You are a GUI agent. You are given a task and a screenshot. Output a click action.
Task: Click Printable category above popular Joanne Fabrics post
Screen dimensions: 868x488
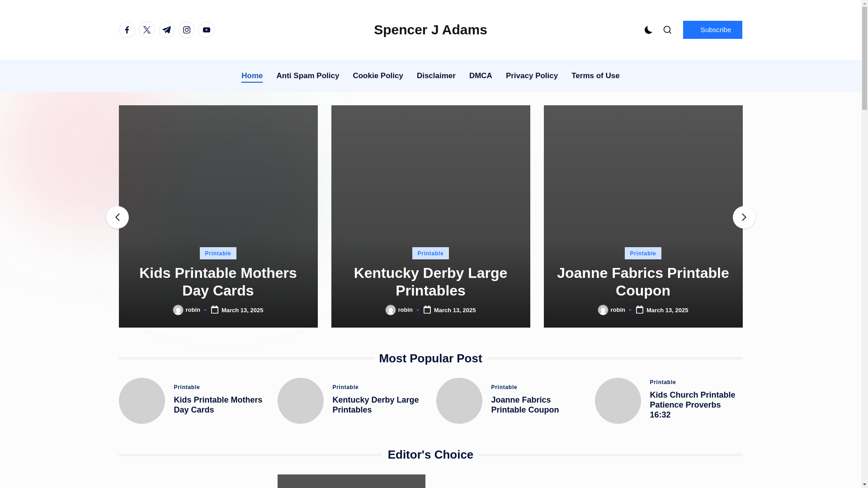[x=504, y=387]
